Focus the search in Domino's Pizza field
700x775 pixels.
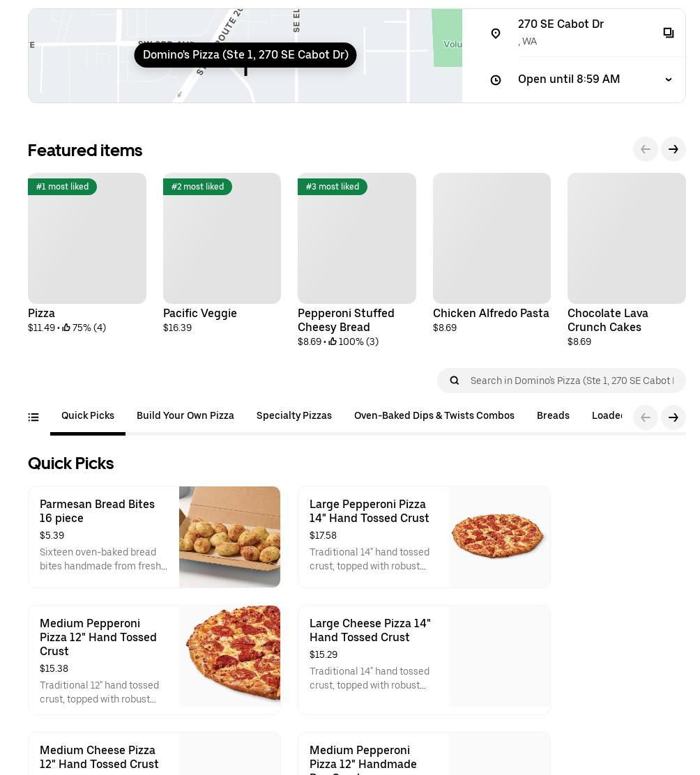[572, 381]
